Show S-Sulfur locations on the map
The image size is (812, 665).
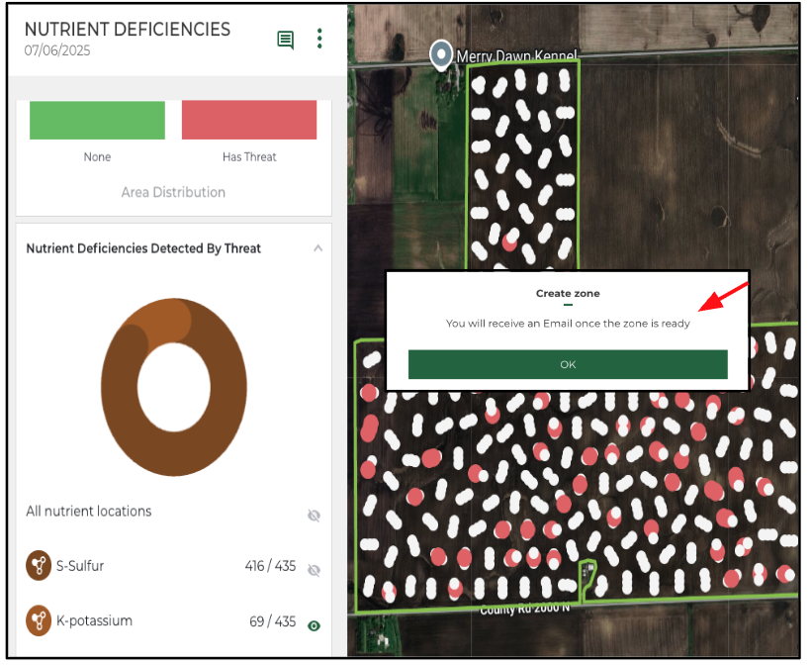tap(314, 570)
